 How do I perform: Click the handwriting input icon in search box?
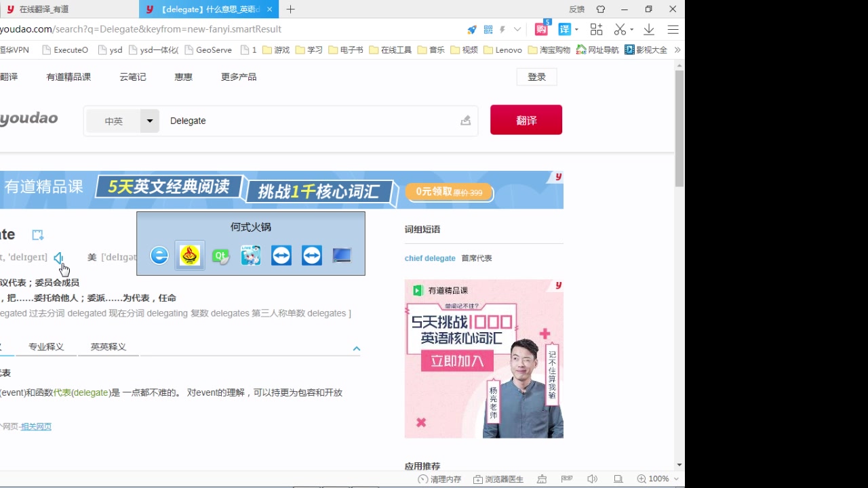(x=465, y=121)
